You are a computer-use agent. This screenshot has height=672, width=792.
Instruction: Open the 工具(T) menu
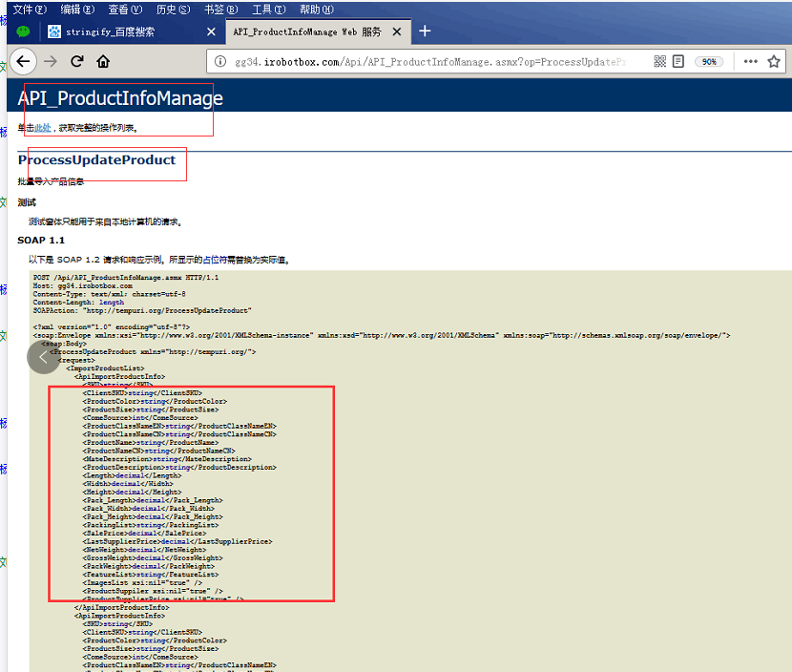point(269,10)
